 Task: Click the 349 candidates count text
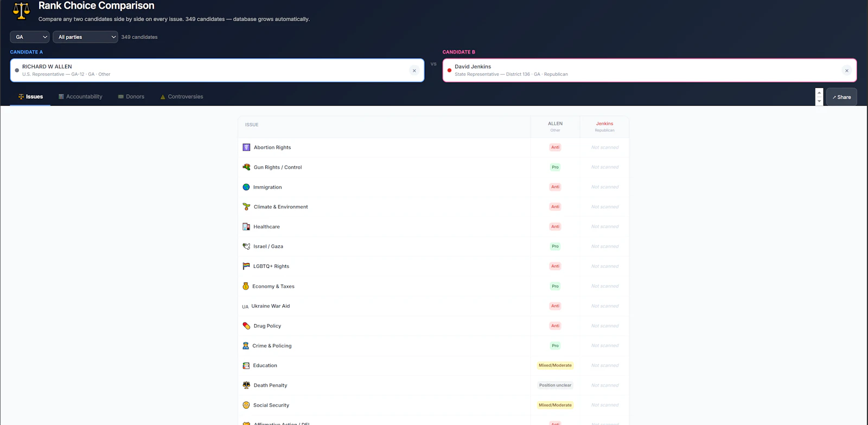139,37
